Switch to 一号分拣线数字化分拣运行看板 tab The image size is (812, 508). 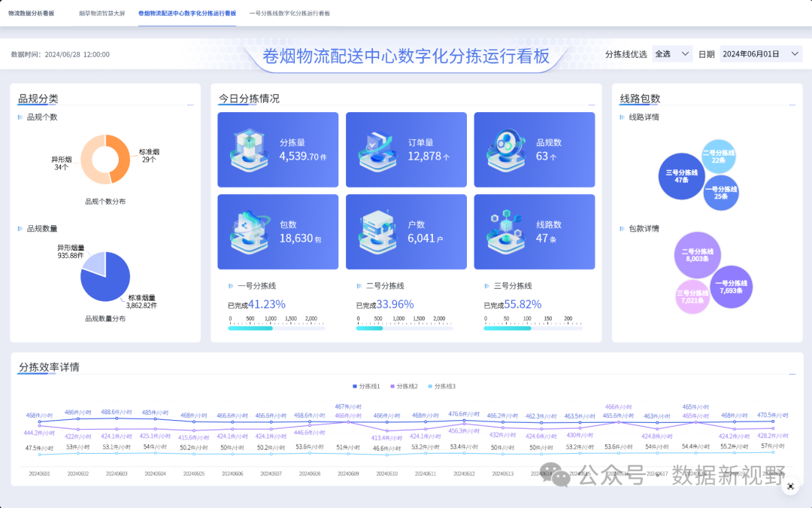[289, 14]
